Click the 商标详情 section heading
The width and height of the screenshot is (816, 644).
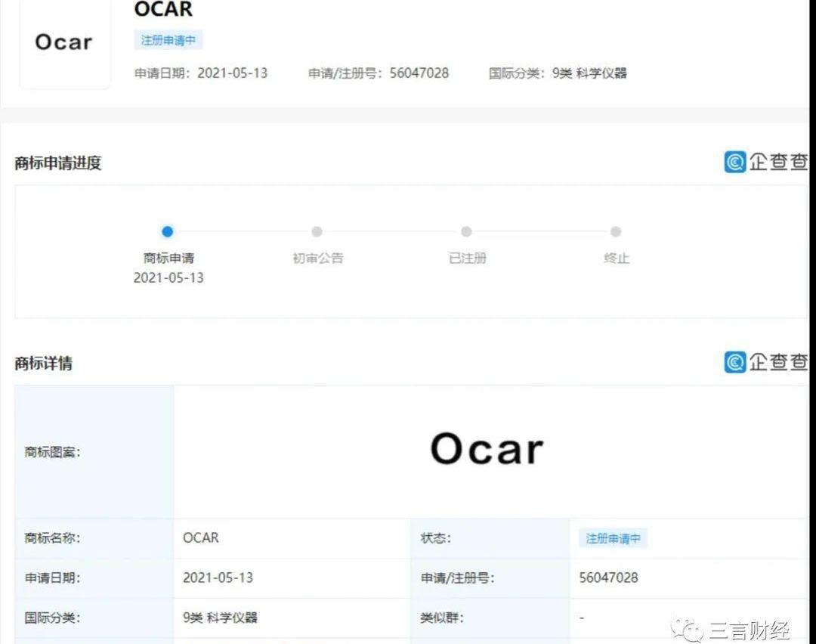tap(44, 363)
